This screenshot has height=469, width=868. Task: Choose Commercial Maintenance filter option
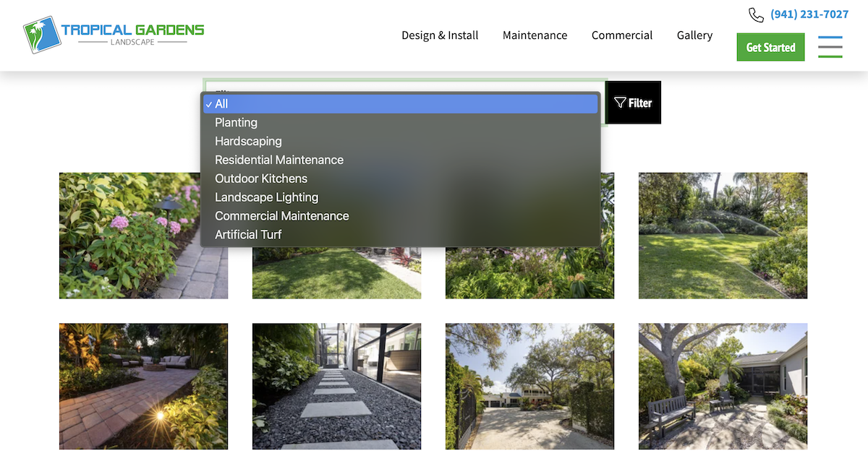[x=401, y=216]
